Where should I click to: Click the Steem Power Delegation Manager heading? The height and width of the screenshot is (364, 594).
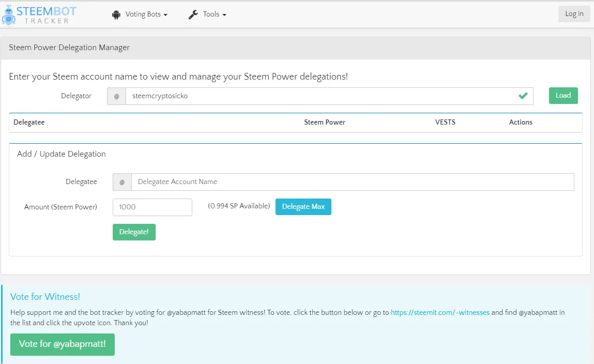coord(69,48)
